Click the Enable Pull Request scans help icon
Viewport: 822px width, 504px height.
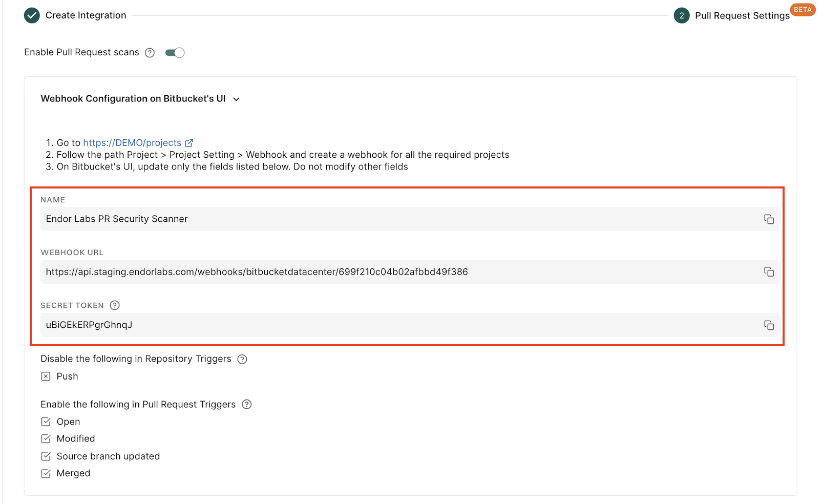149,52
